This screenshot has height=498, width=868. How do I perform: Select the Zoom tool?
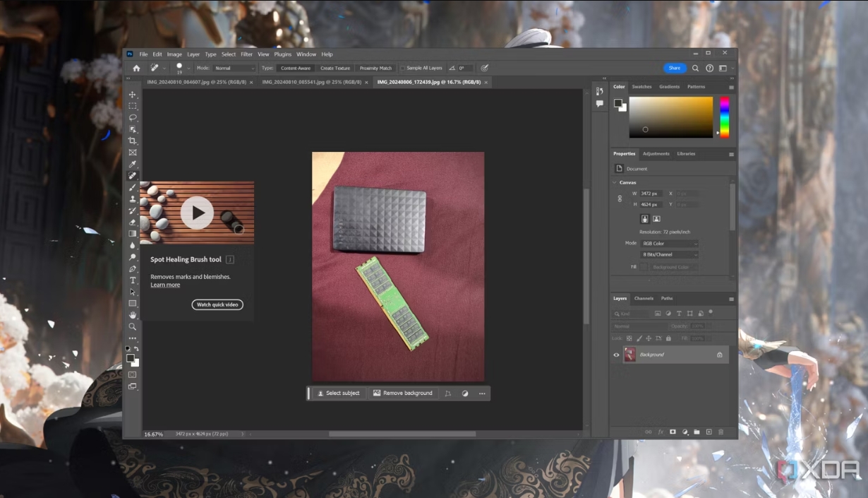132,327
